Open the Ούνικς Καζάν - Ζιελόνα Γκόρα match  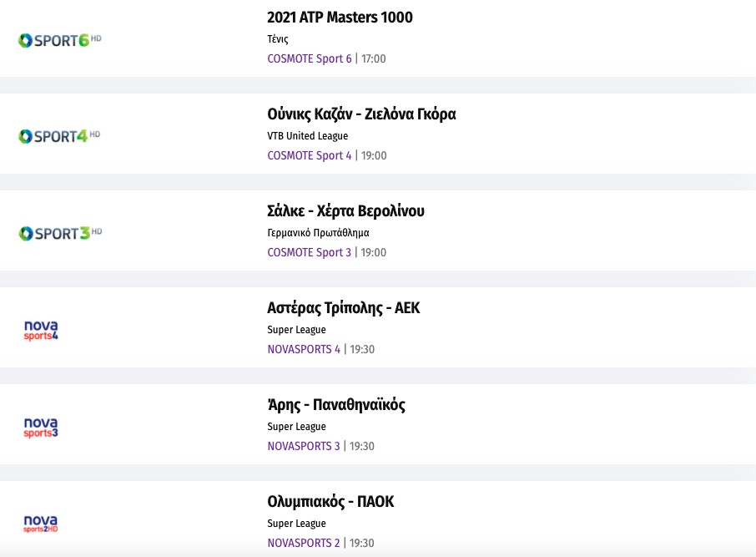pyautogui.click(x=361, y=114)
